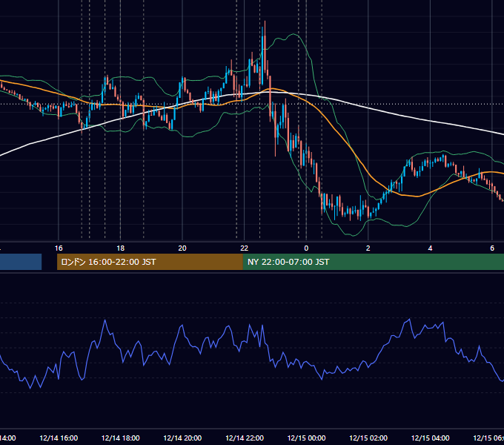Image resolution: width=504 pixels, height=445 pixels.
Task: Select hour label 2 on price chart axis
Action: coord(368,248)
